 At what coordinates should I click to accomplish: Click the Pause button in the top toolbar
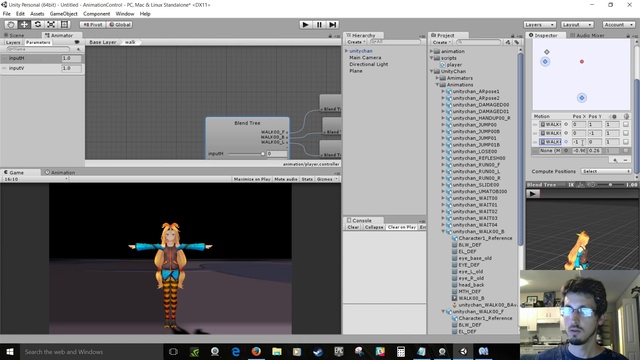click(x=319, y=24)
